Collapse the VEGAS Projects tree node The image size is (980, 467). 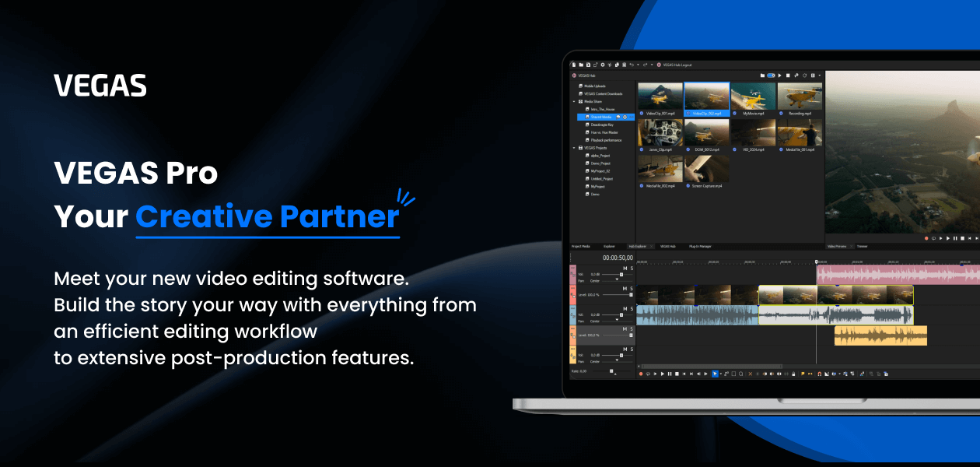pos(574,148)
